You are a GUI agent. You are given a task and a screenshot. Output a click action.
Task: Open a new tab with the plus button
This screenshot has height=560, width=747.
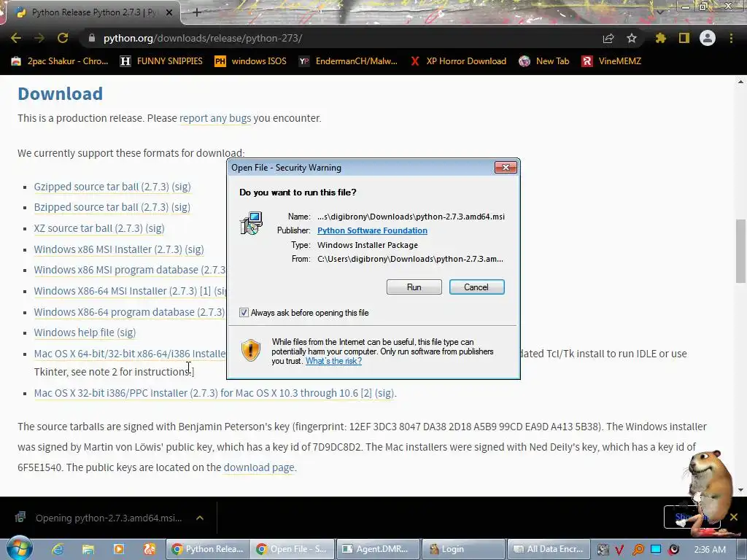(197, 12)
